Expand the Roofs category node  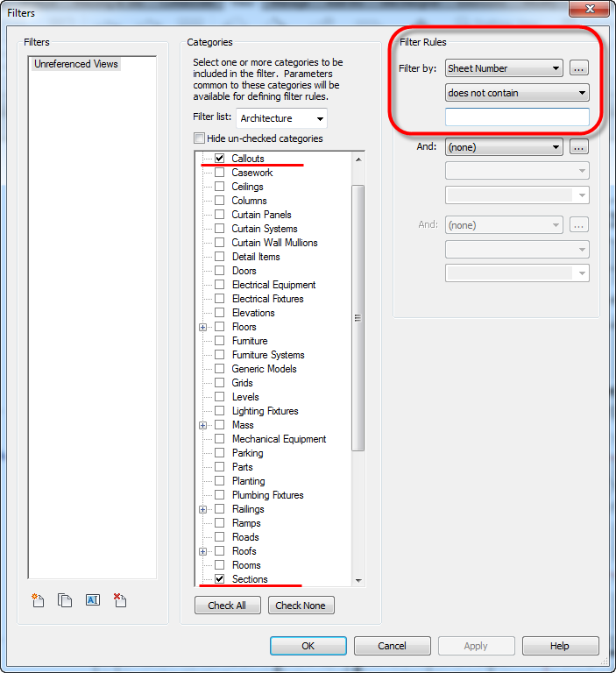tap(203, 551)
